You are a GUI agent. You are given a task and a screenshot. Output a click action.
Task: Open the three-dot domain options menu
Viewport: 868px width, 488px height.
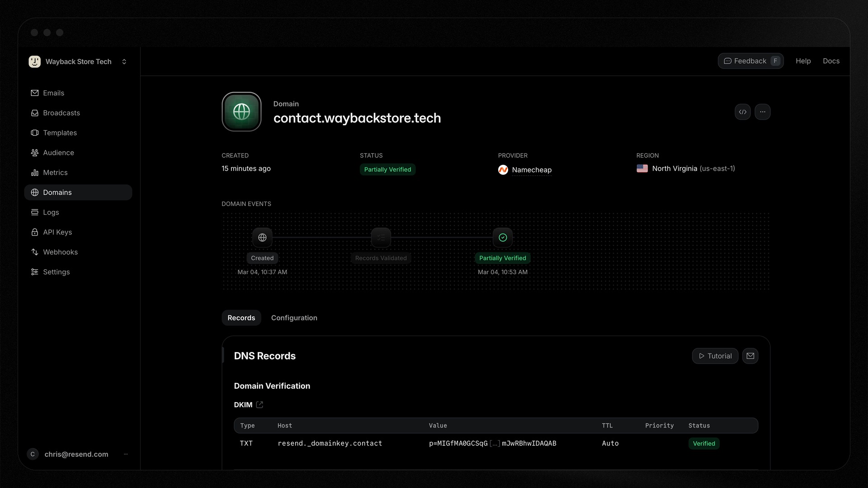(x=762, y=112)
